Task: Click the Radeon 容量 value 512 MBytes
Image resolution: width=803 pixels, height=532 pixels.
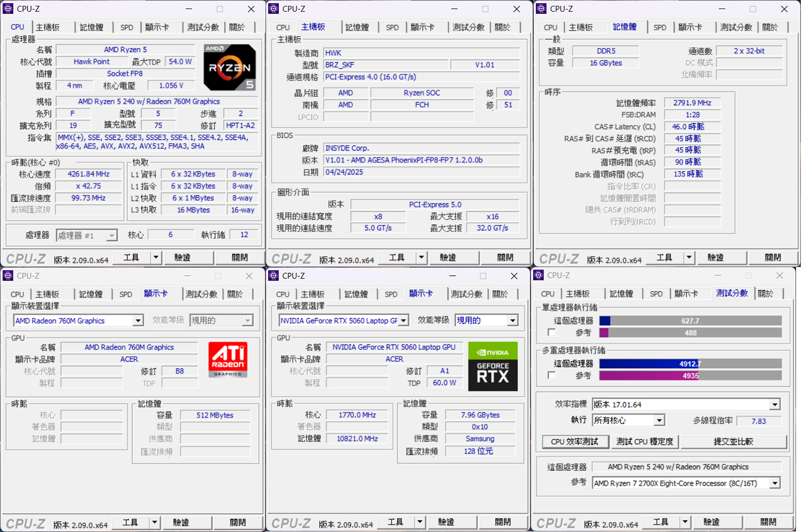Action: [x=215, y=415]
